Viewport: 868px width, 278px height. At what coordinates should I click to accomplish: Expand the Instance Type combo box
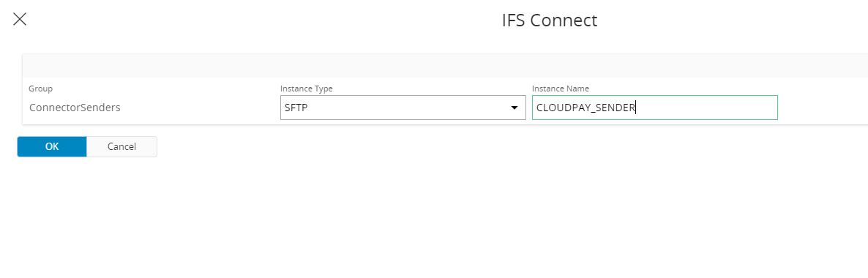coord(403,108)
